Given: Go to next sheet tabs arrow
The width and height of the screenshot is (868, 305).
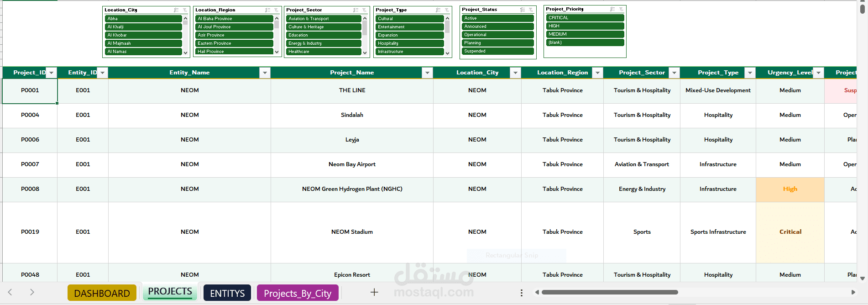Looking at the screenshot, I should [x=32, y=292].
